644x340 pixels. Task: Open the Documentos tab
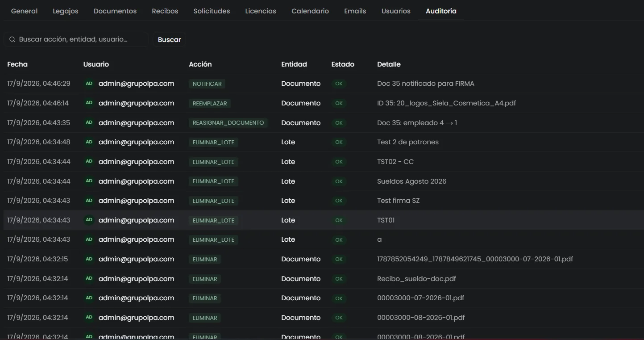(115, 11)
